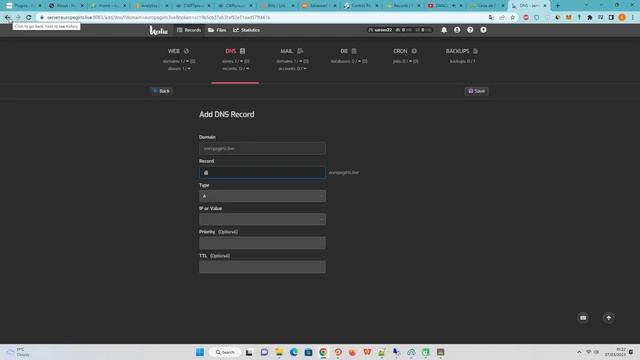Open the user profile icon

point(457,30)
